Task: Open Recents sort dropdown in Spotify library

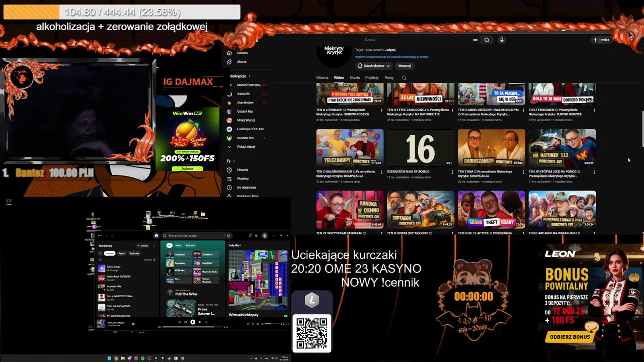Action: click(x=150, y=260)
